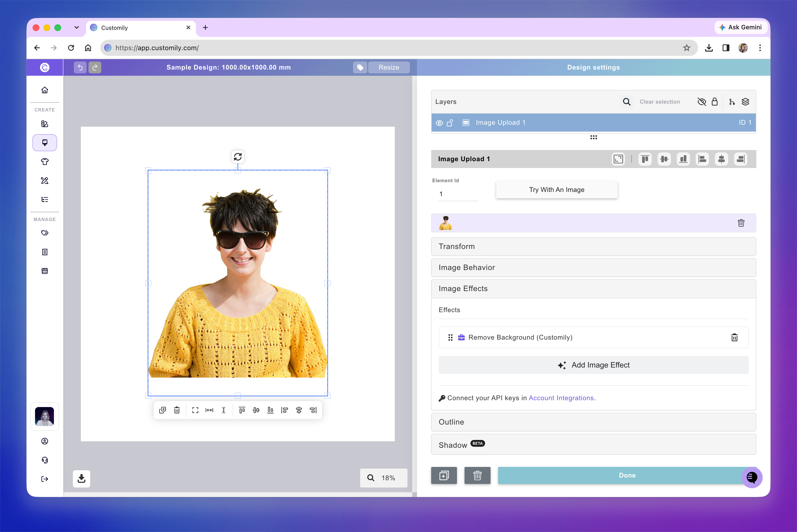The height and width of the screenshot is (532, 797).
Task: Click the 18% zoom control
Action: (383, 478)
